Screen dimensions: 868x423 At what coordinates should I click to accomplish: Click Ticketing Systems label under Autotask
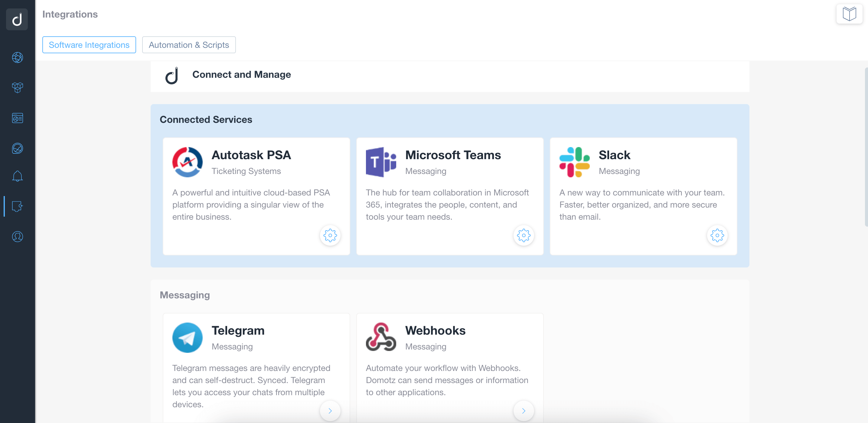coord(246,171)
